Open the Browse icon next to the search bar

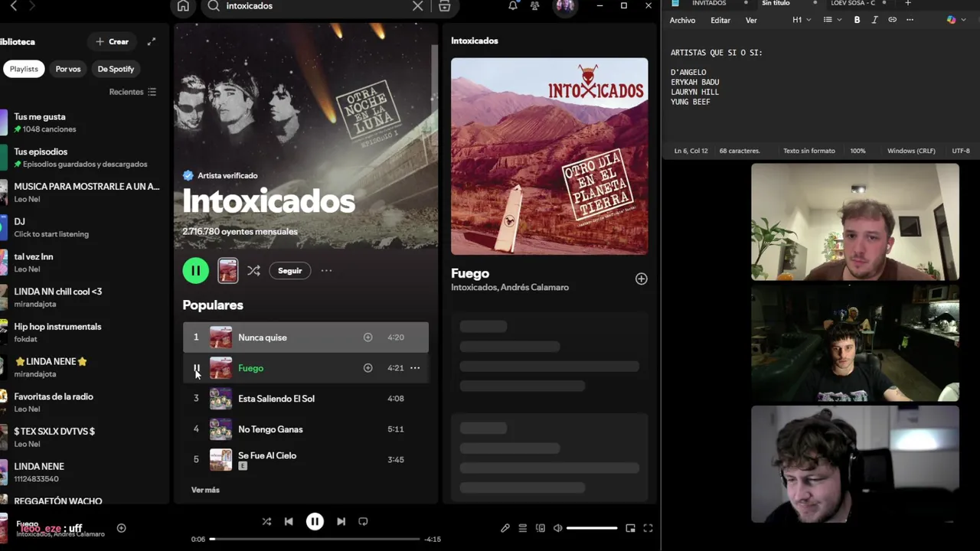point(444,6)
